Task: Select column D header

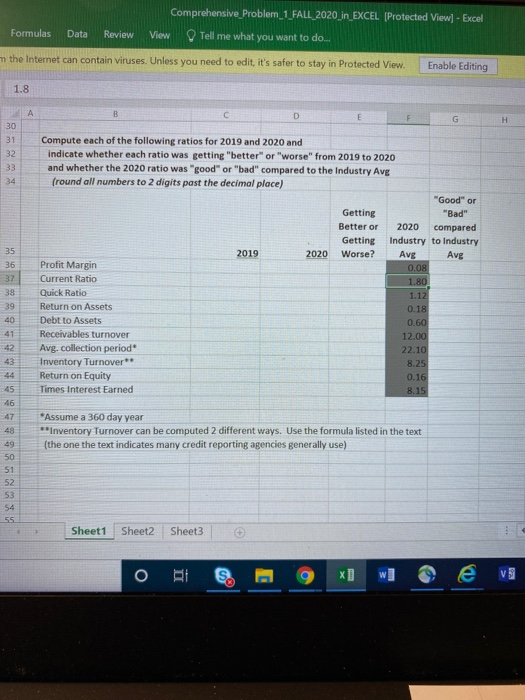Action: (x=296, y=116)
